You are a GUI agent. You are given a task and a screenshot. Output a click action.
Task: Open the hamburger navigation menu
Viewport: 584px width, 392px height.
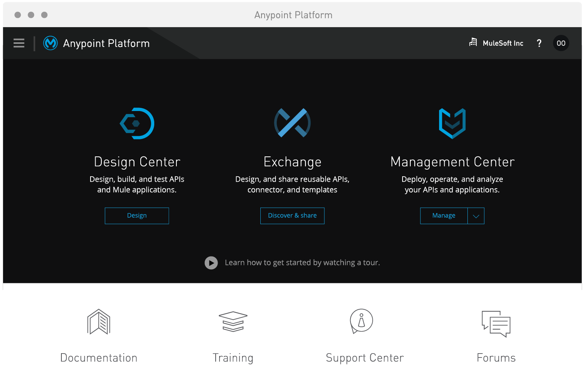19,43
